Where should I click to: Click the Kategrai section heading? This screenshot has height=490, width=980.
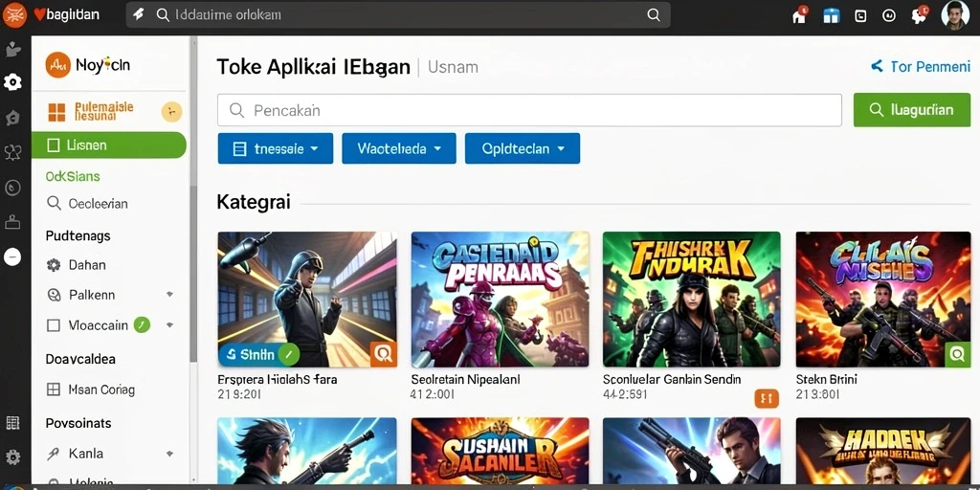[253, 203]
